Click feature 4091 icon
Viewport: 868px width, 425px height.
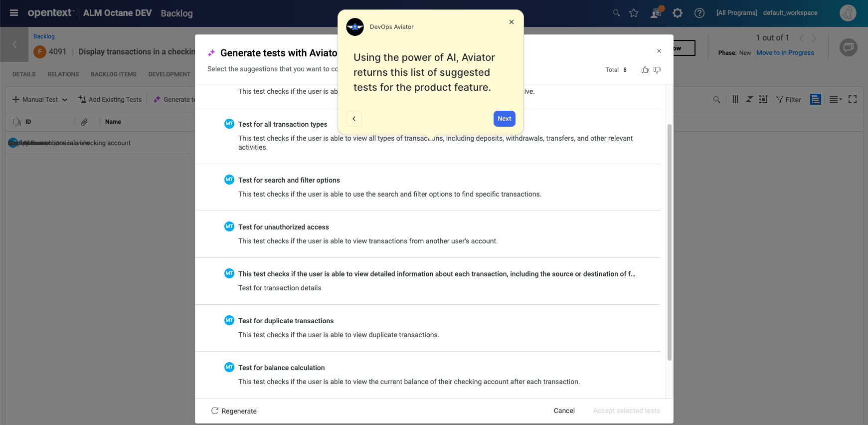40,52
